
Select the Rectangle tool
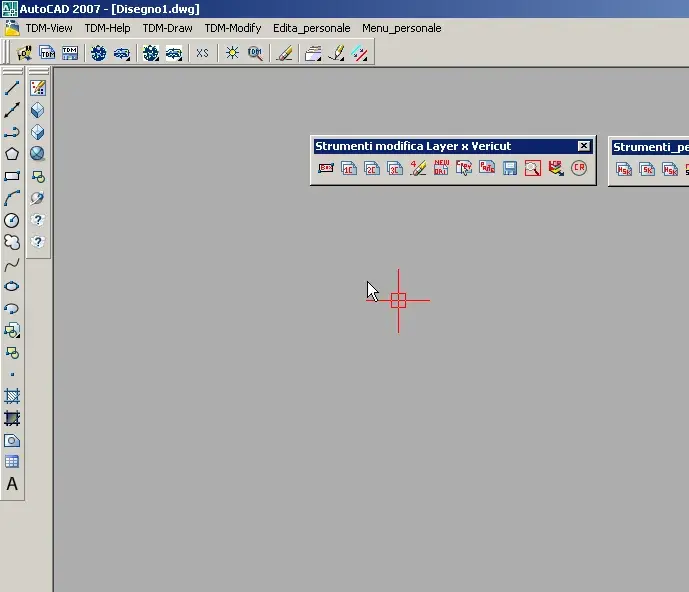12,176
